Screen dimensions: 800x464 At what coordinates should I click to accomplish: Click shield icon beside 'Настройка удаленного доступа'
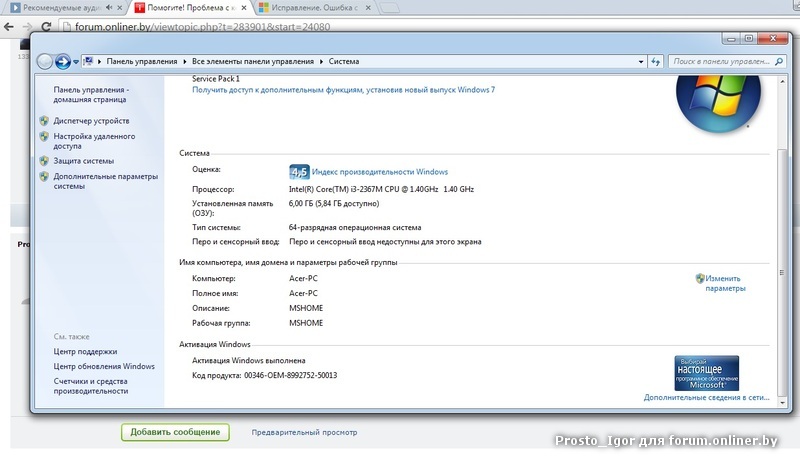click(44, 137)
